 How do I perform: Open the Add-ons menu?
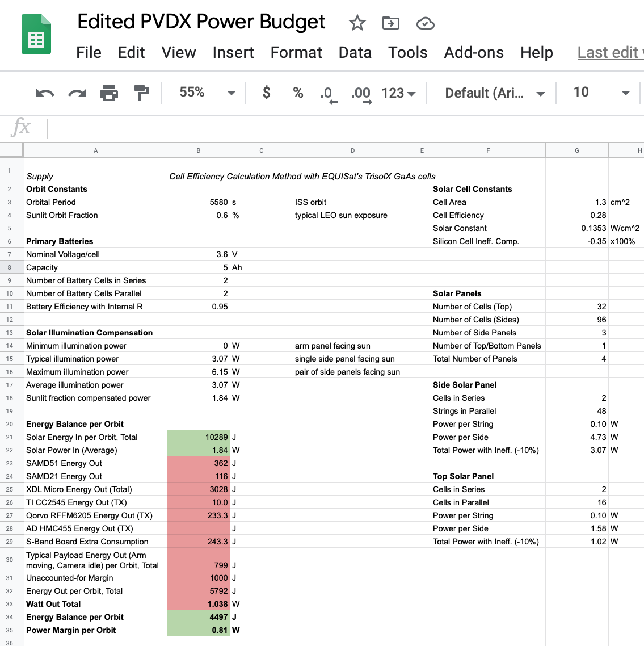(473, 53)
